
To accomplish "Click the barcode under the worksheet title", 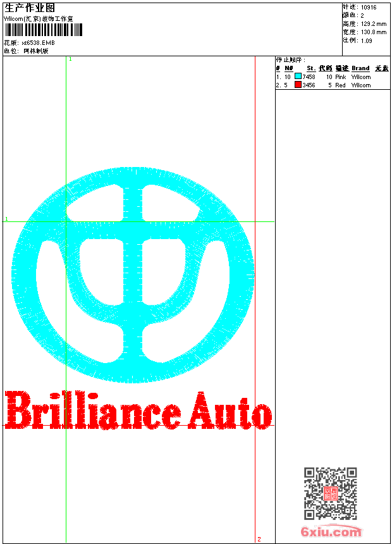I will (42, 30).
